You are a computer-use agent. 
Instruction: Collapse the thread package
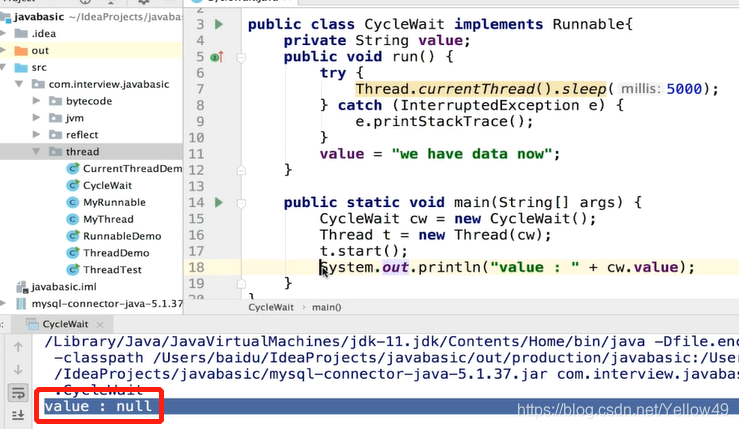coord(36,151)
